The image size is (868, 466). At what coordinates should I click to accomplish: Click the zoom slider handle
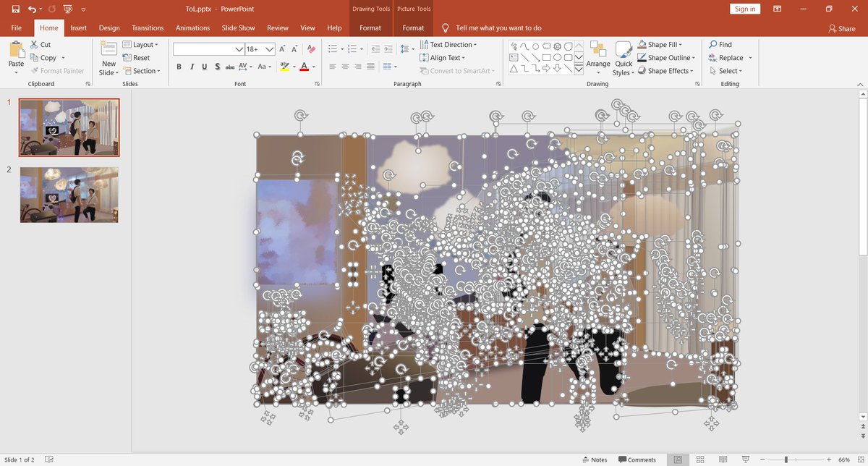[x=786, y=459]
